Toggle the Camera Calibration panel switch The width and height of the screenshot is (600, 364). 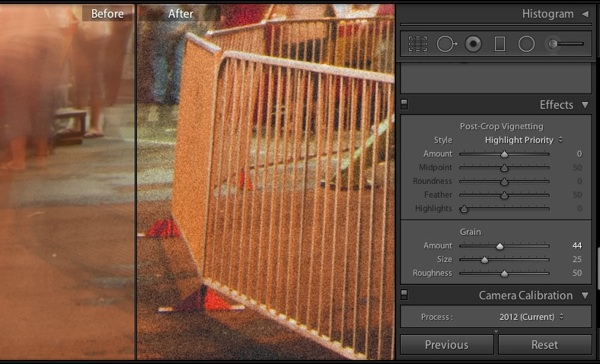pos(404,295)
